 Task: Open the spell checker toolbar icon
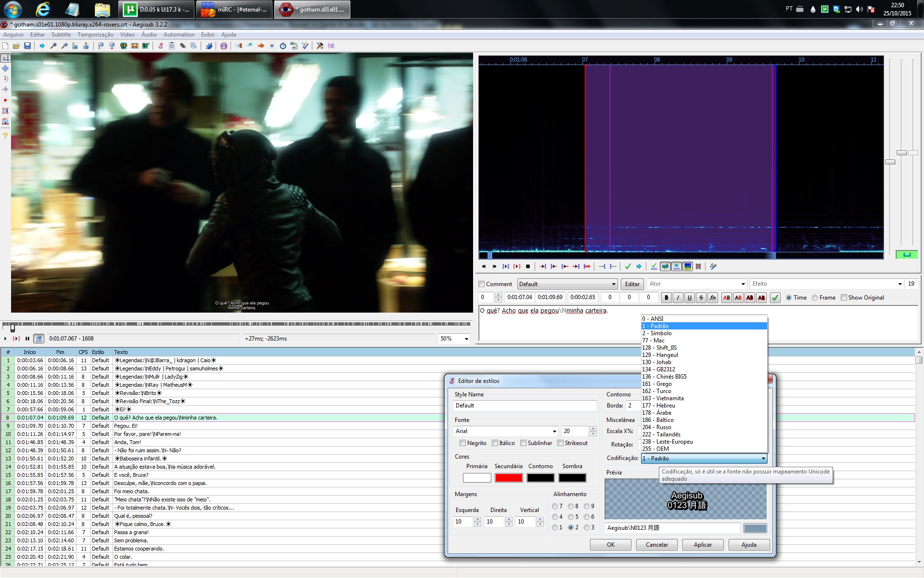click(305, 46)
